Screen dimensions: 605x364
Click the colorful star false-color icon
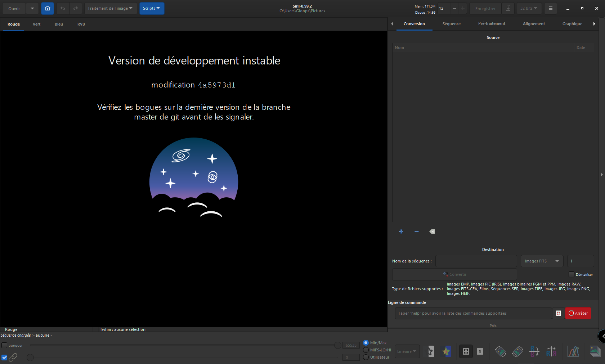[446, 351]
